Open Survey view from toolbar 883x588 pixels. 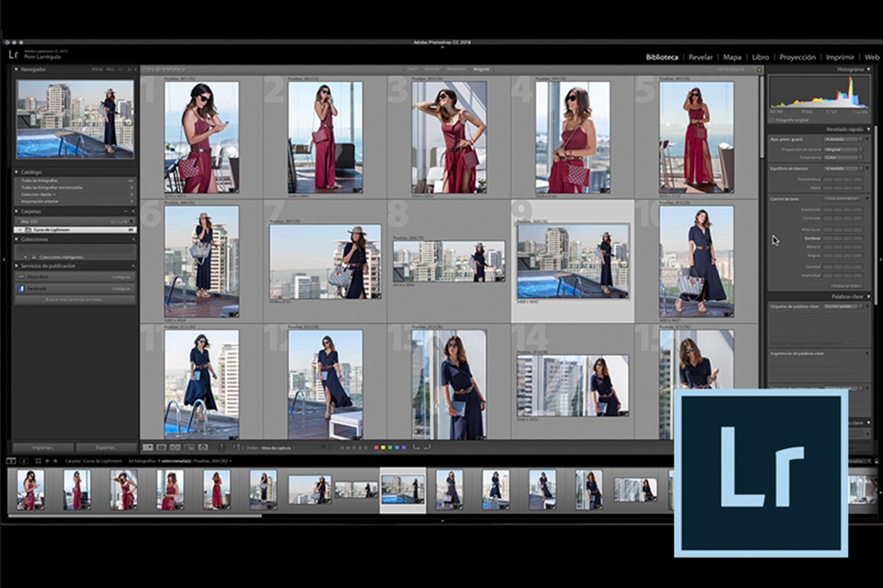(x=189, y=447)
